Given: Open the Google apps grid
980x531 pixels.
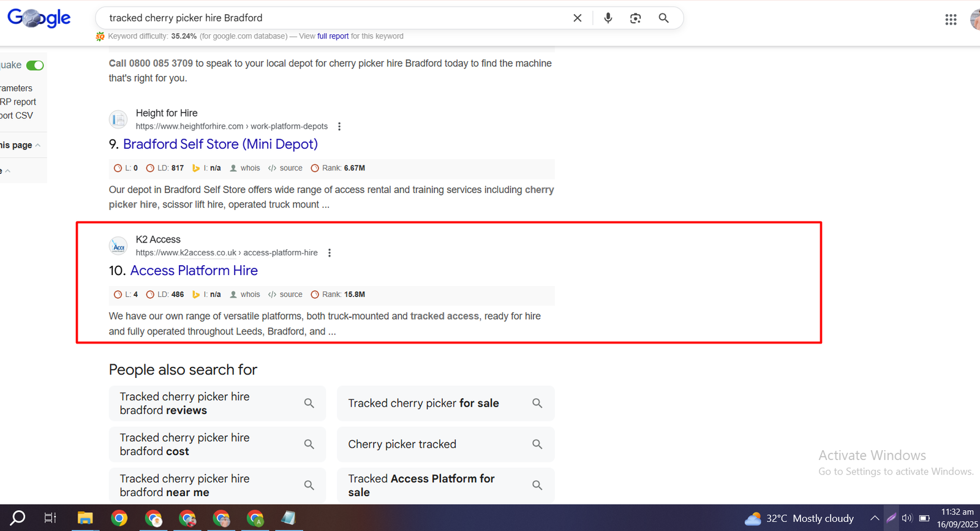Looking at the screenshot, I should [951, 20].
